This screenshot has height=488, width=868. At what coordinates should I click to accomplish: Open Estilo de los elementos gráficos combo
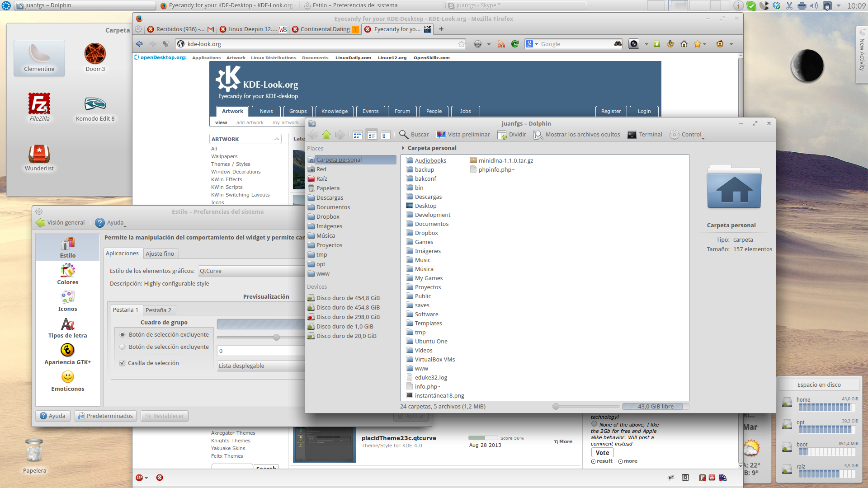[x=252, y=271]
